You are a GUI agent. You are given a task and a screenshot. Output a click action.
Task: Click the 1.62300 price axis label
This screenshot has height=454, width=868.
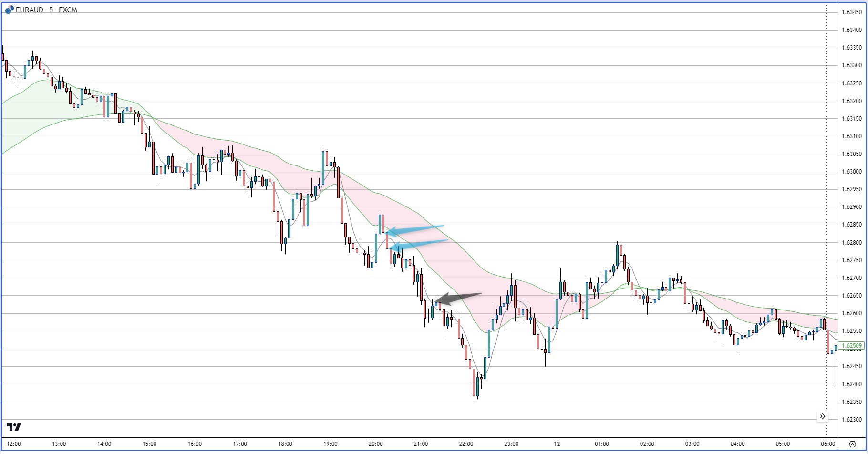click(851, 420)
